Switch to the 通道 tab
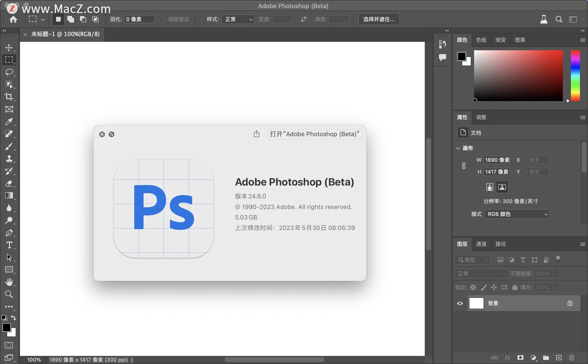 [x=481, y=244]
